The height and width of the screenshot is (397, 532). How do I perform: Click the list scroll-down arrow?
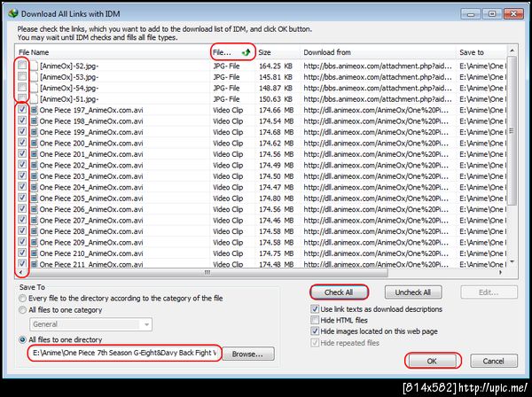click(x=512, y=261)
